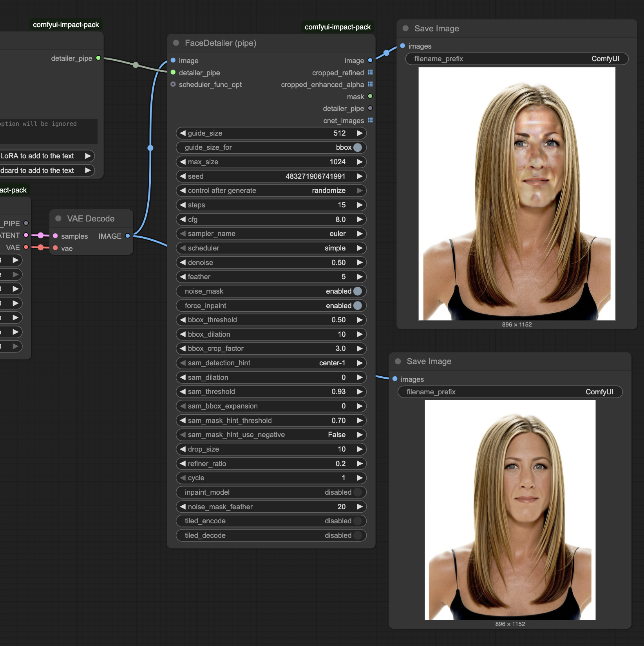Open wildcard to add to the text dropdown
This screenshot has height=646, width=644.
(x=47, y=170)
